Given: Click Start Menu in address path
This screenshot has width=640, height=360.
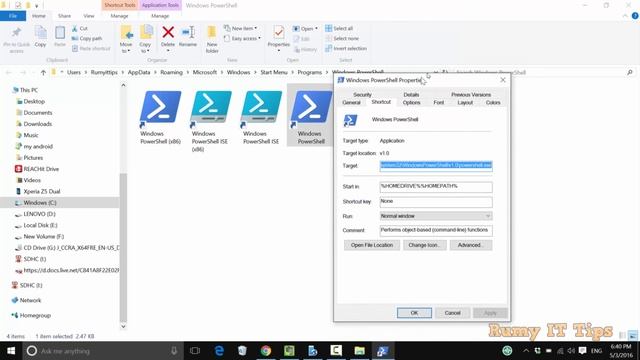Looking at the screenshot, I should pos(274,72).
